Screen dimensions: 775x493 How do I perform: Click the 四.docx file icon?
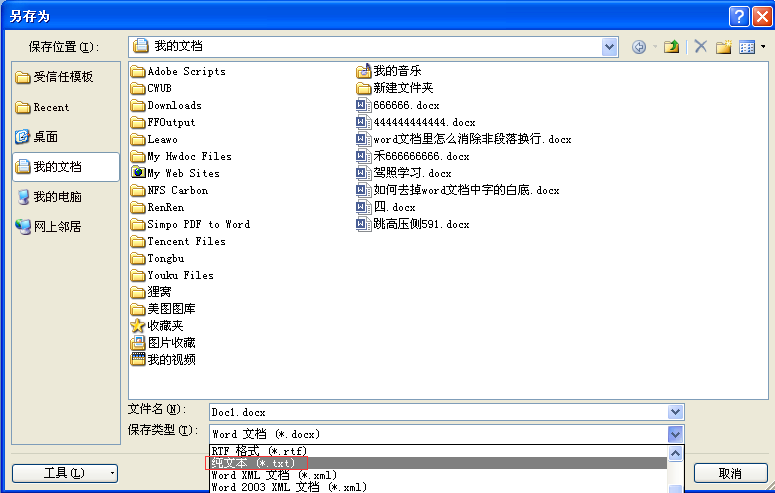click(x=364, y=207)
